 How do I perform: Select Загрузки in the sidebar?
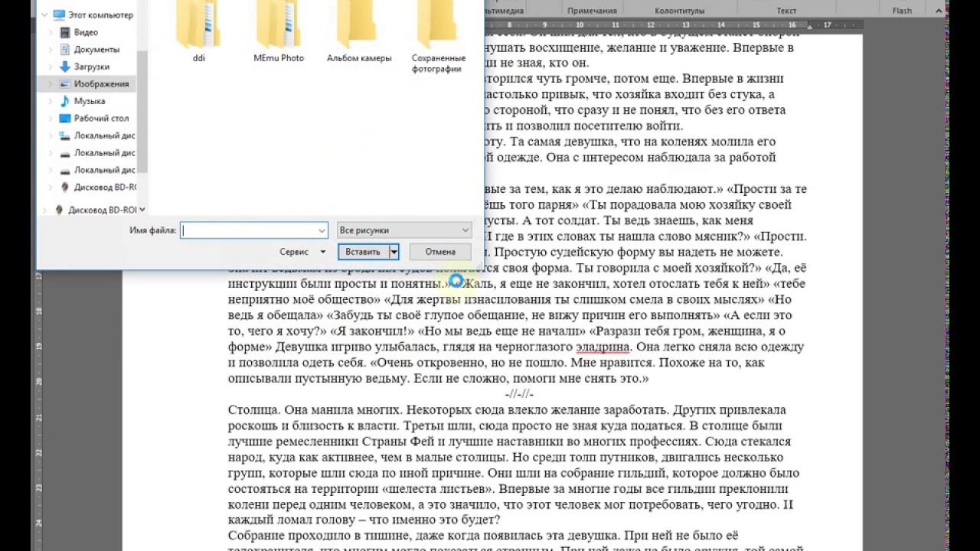click(x=92, y=67)
